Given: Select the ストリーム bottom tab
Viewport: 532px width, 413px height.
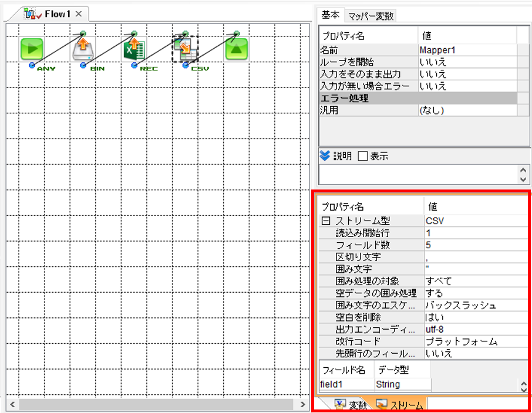Looking at the screenshot, I should coord(399,404).
